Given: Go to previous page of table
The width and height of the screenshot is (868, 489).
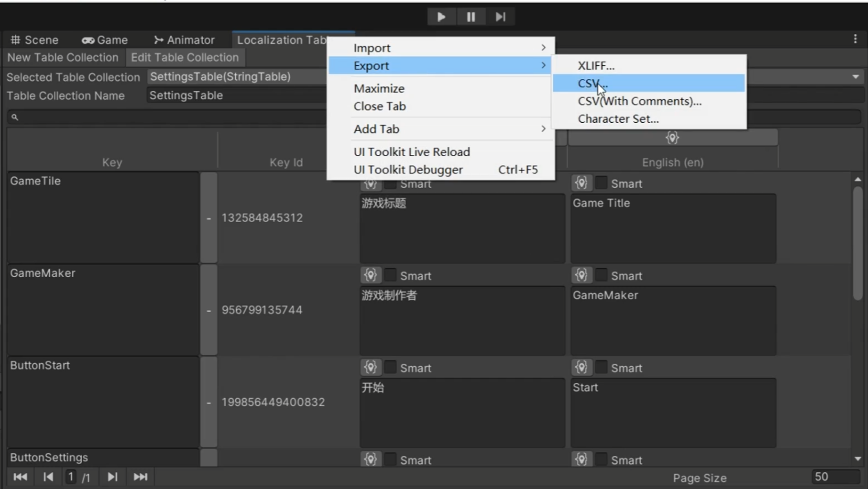Looking at the screenshot, I should click(49, 477).
